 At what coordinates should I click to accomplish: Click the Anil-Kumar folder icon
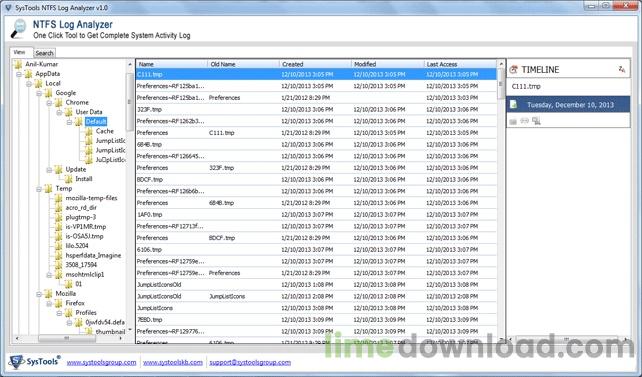pyautogui.click(x=18, y=64)
